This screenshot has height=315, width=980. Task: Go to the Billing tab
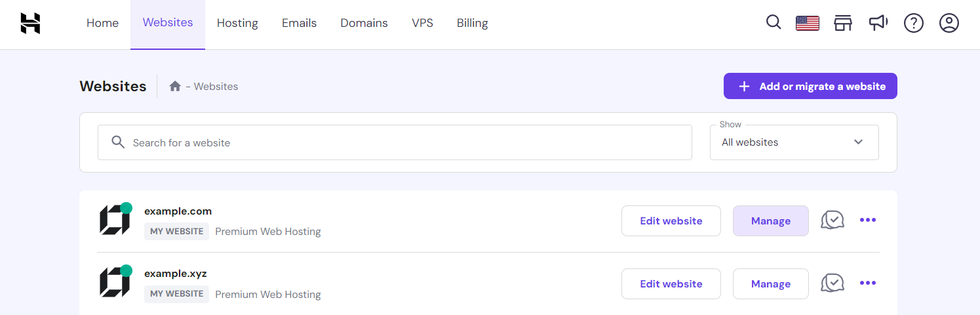coord(472,23)
